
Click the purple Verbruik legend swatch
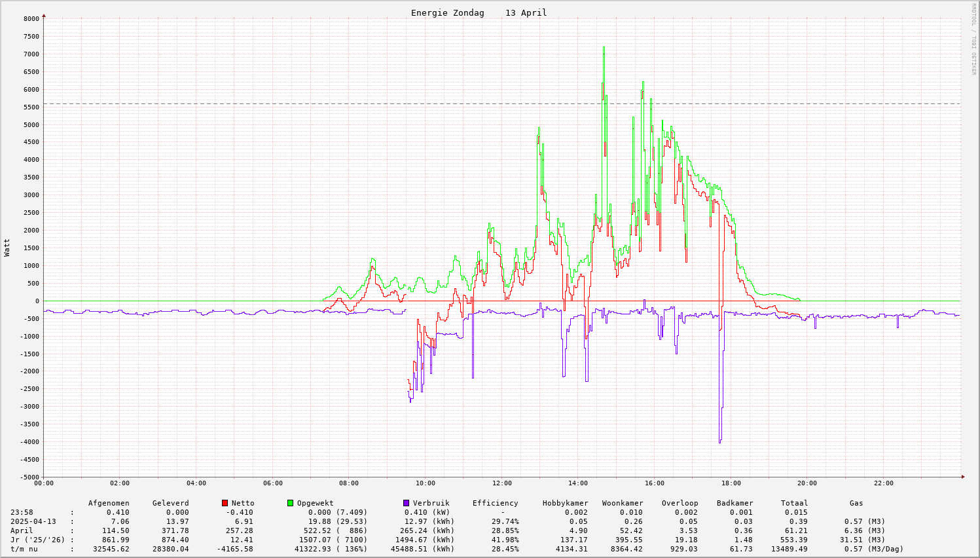[x=406, y=503]
